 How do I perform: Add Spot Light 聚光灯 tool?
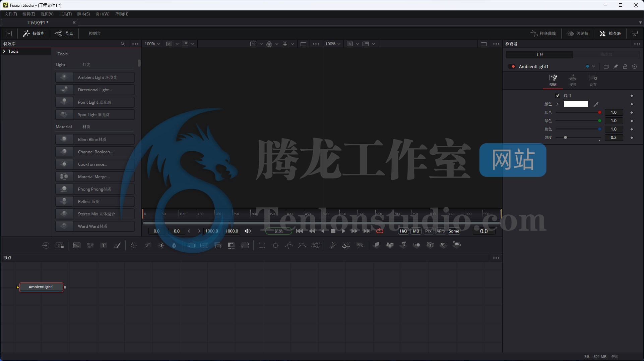(x=95, y=114)
